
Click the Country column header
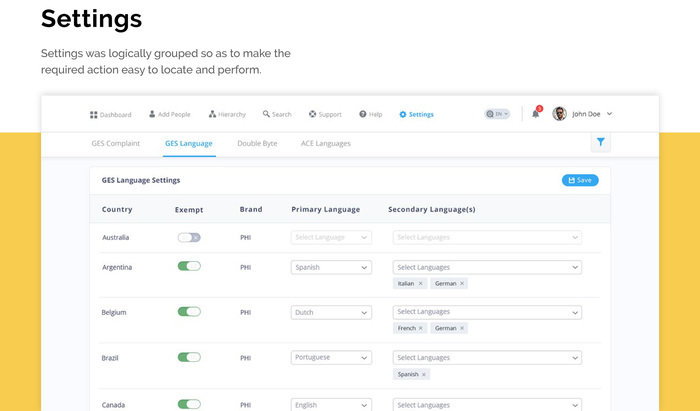tap(117, 209)
